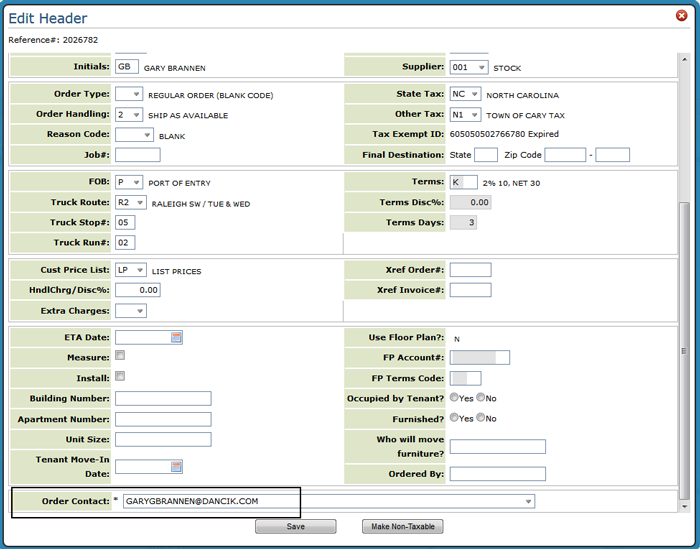This screenshot has width=700, height=549.
Task: Check the Install checkbox
Action: [120, 376]
